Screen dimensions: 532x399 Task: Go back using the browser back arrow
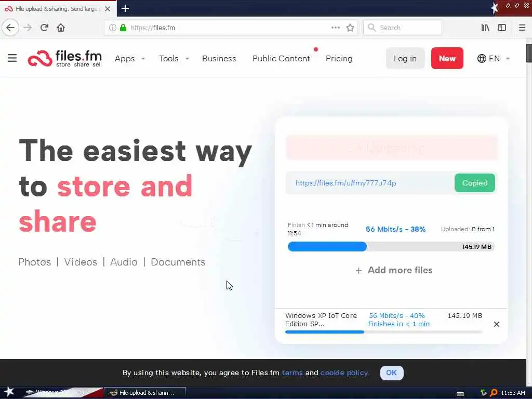click(x=10, y=28)
